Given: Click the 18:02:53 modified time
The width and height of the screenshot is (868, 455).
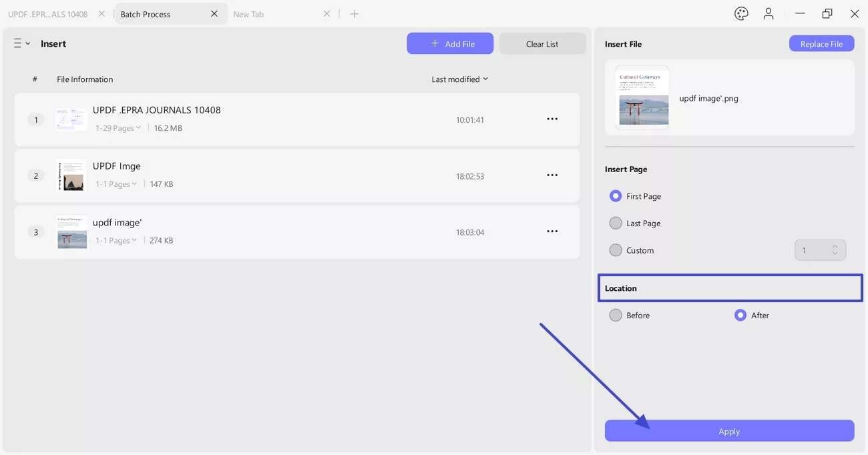Looking at the screenshot, I should (x=470, y=176).
